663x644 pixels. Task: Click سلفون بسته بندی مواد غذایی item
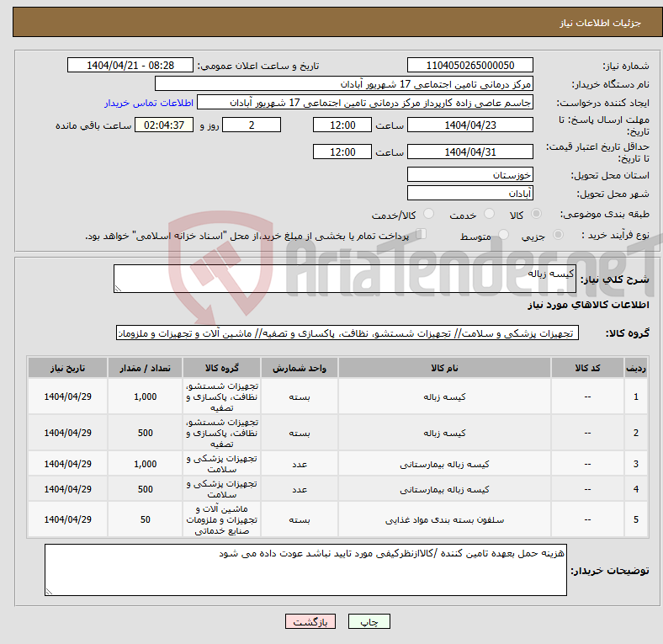[x=444, y=519]
